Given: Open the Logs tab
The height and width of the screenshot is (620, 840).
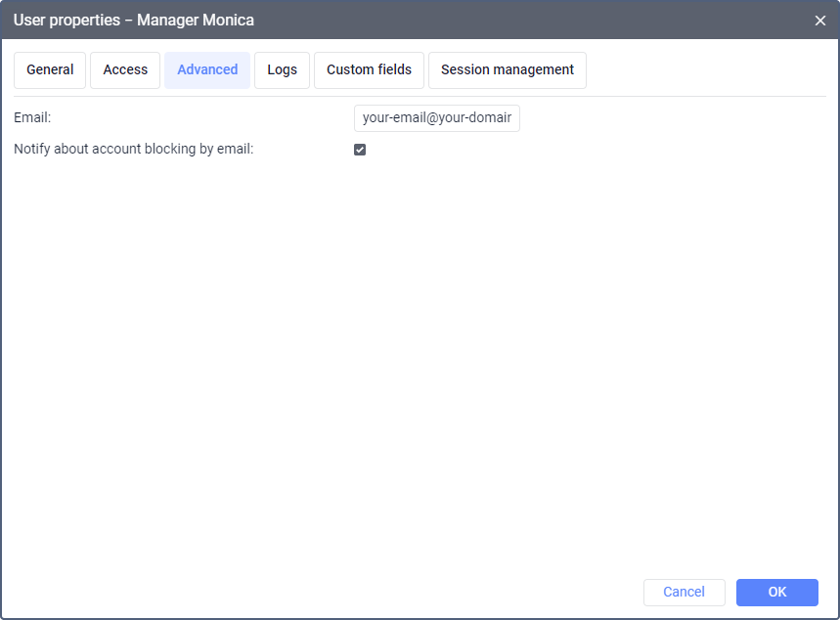Looking at the screenshot, I should tap(282, 70).
